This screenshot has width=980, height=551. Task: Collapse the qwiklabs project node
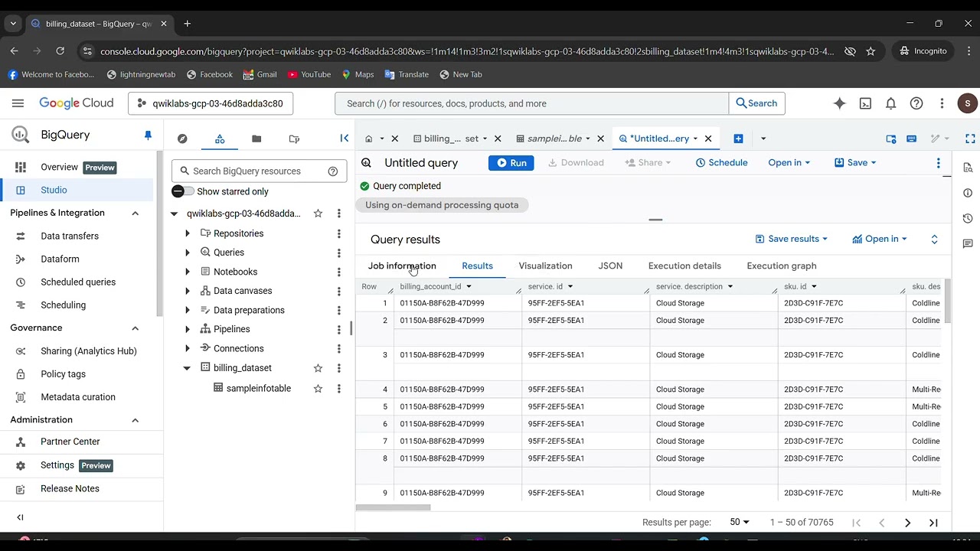(x=174, y=214)
